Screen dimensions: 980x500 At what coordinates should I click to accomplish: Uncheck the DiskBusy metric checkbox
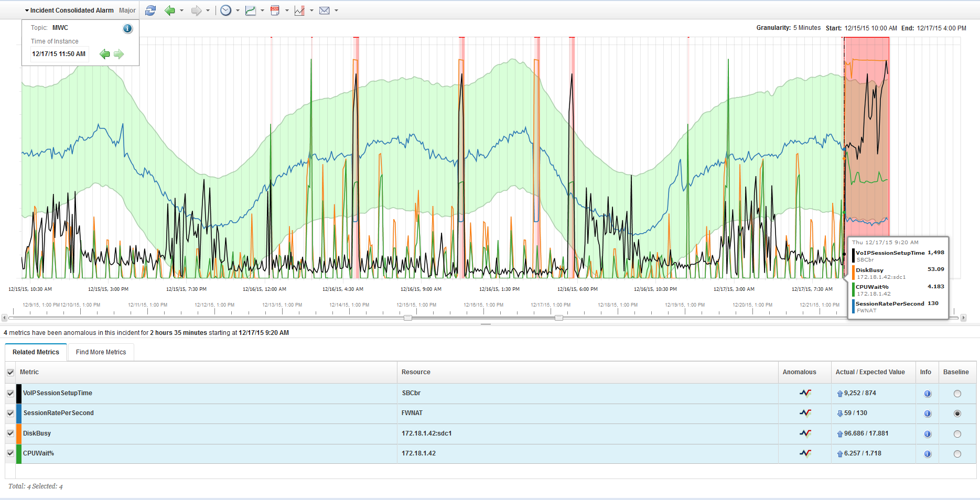tap(10, 433)
